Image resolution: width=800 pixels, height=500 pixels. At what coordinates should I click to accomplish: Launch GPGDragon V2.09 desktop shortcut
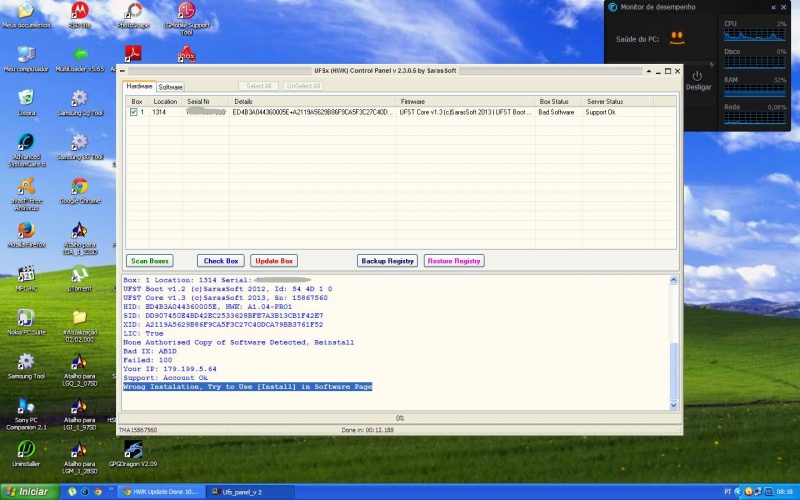[133, 454]
